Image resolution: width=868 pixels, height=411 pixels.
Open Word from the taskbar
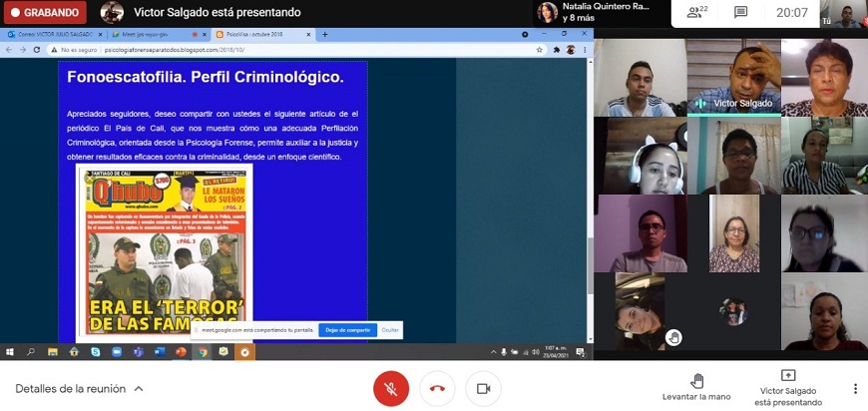(x=160, y=352)
